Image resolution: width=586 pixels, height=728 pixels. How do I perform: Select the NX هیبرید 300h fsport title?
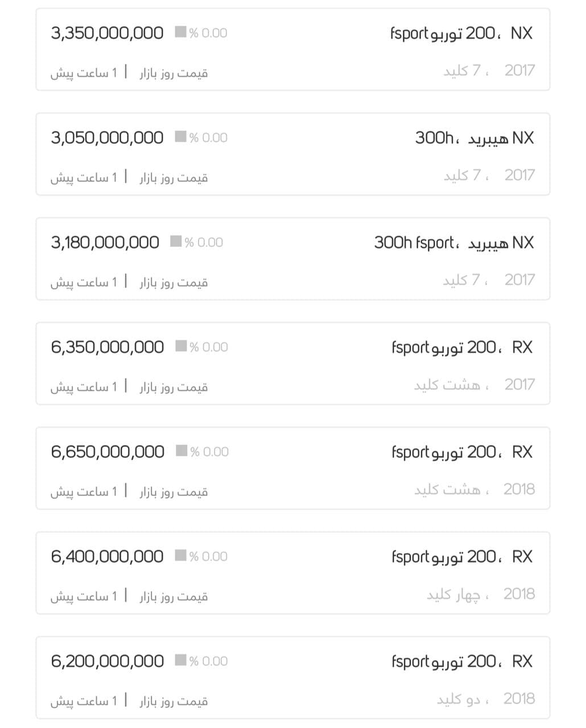(x=453, y=243)
